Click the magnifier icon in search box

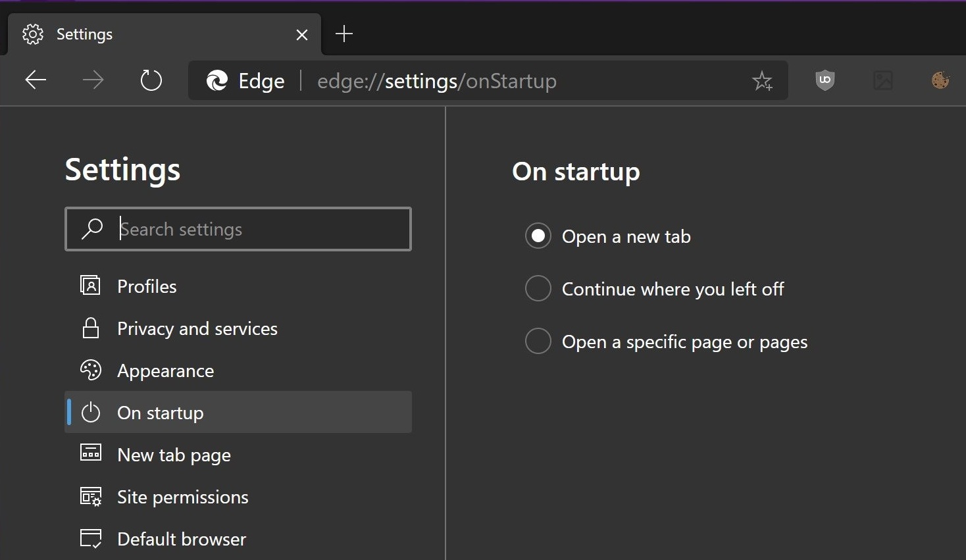pyautogui.click(x=91, y=229)
